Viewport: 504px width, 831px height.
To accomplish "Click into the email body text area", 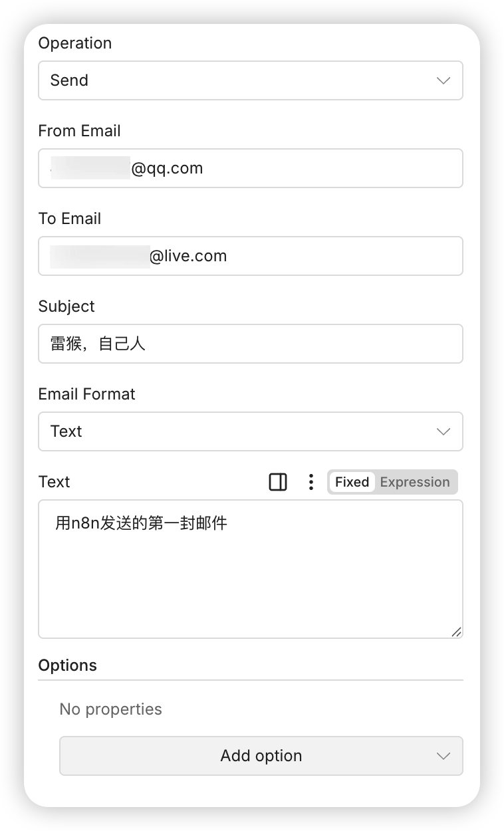I will click(x=251, y=569).
